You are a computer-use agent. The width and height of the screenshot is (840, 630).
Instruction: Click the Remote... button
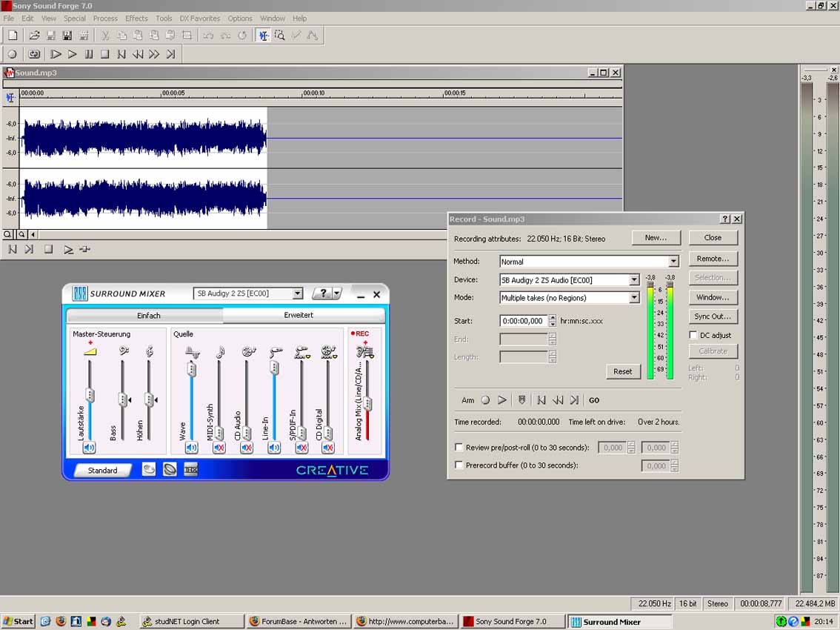713,259
